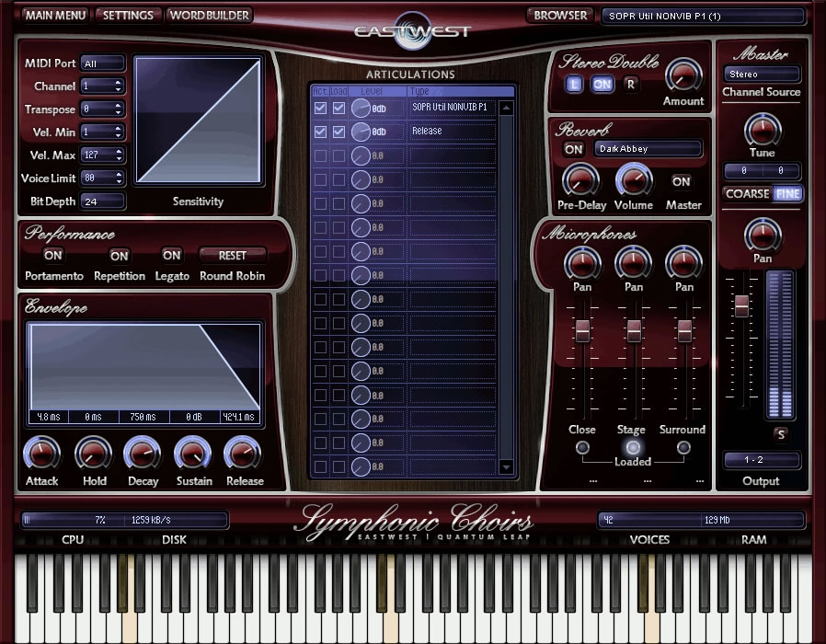826x644 pixels.
Task: Click the Envelope Hold knob
Action: [93, 453]
